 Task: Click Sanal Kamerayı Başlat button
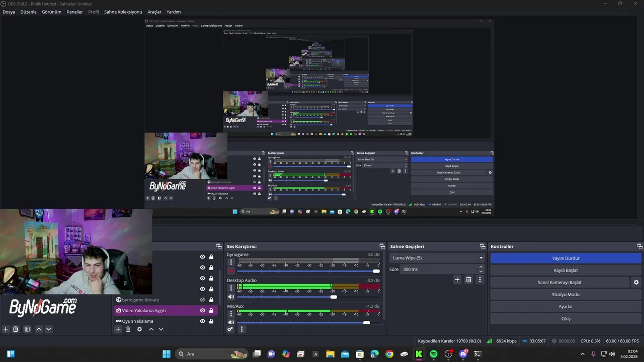(x=559, y=283)
